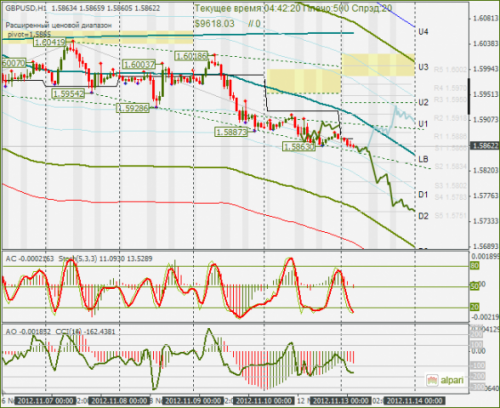
Task: Select the 2012.11.13 00:00 date marker
Action: pyautogui.click(x=341, y=401)
